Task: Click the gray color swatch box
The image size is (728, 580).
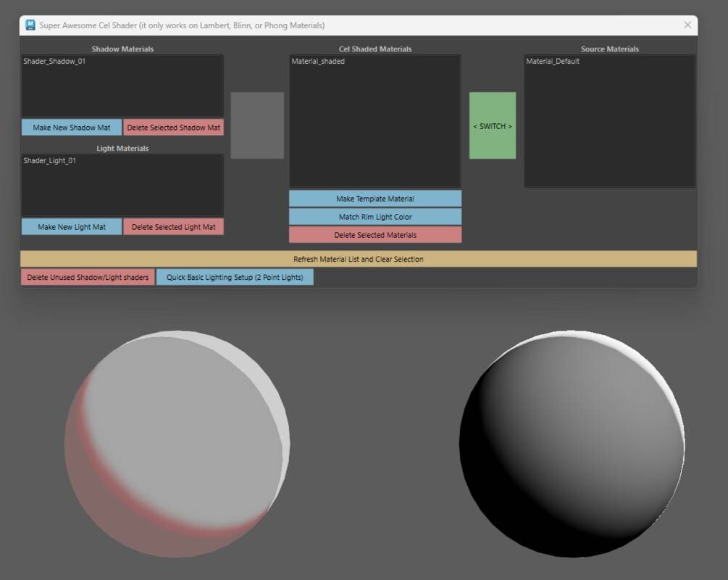Action: click(x=257, y=125)
